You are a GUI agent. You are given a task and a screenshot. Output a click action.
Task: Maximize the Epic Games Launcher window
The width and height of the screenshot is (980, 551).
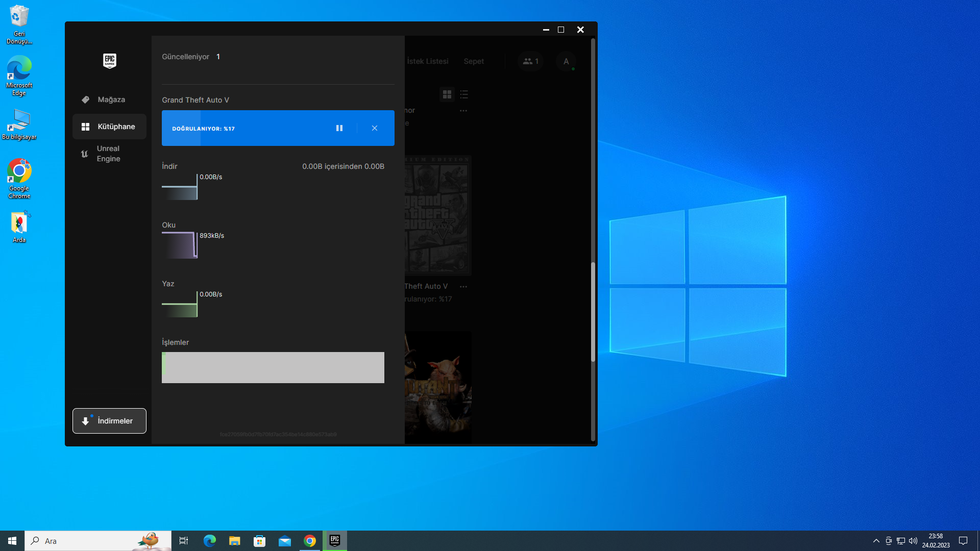(561, 30)
